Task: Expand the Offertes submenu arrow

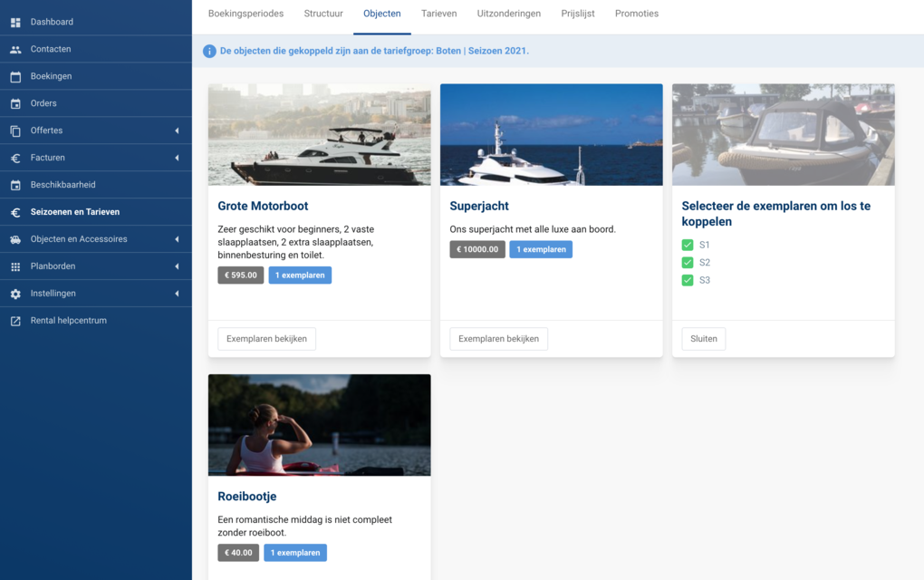Action: 177,130
